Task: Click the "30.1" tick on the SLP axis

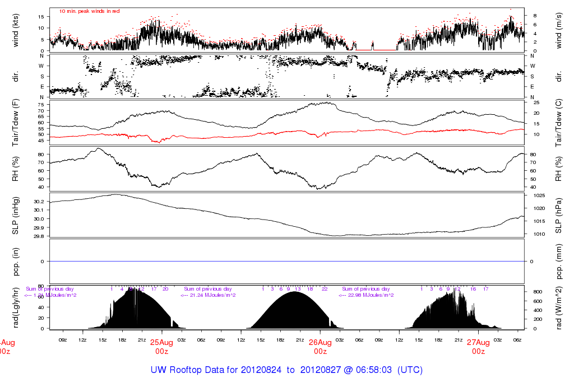Action: pyautogui.click(x=39, y=210)
